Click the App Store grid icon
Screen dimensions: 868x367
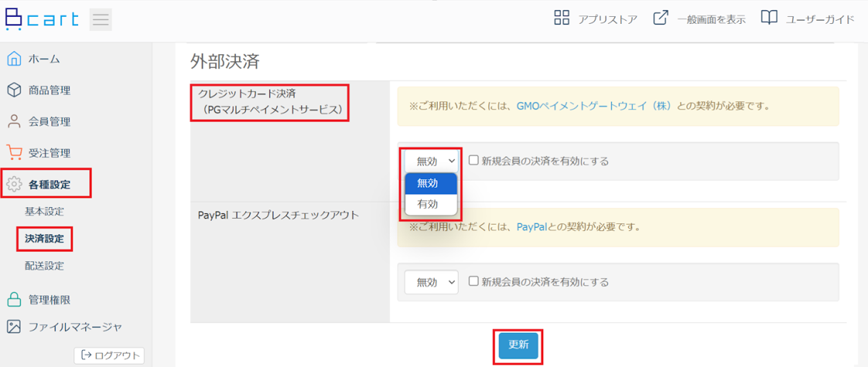pyautogui.click(x=562, y=18)
